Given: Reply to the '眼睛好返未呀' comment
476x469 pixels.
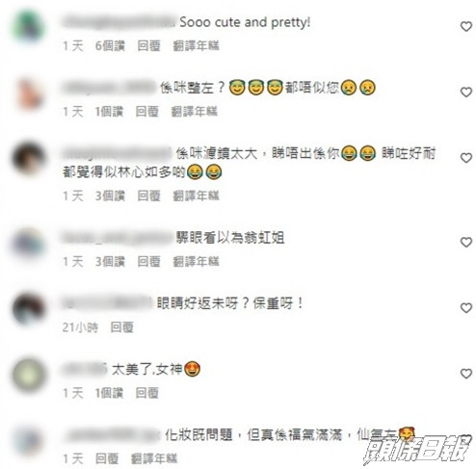Looking at the screenshot, I should coord(121,327).
